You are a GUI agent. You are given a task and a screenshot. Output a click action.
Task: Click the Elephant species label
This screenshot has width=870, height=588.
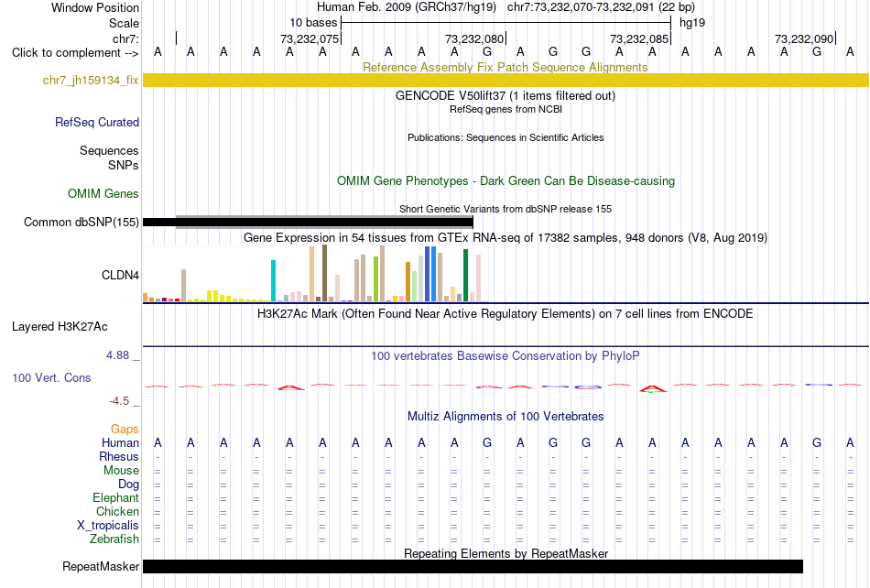tap(115, 497)
